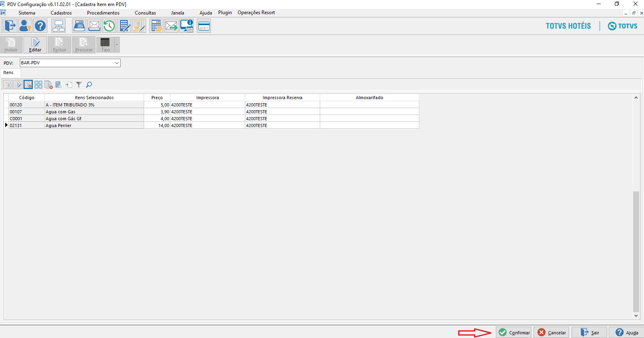The image size is (644, 338).
Task: Click the grid scrollbar up arrow
Action: (636, 98)
